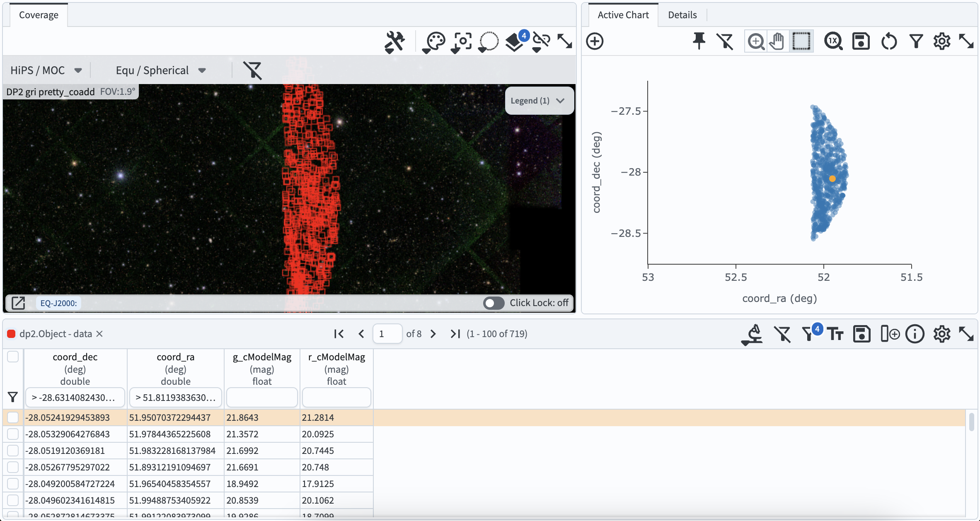Viewport: 980px width, 521px height.
Task: Click the highlighted orange point in the scatter plot
Action: point(832,179)
